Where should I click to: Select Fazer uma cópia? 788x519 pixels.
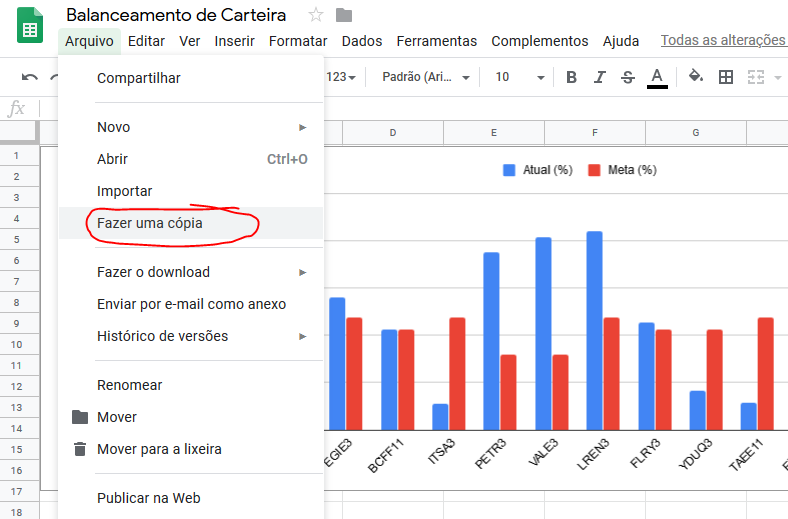click(x=191, y=223)
